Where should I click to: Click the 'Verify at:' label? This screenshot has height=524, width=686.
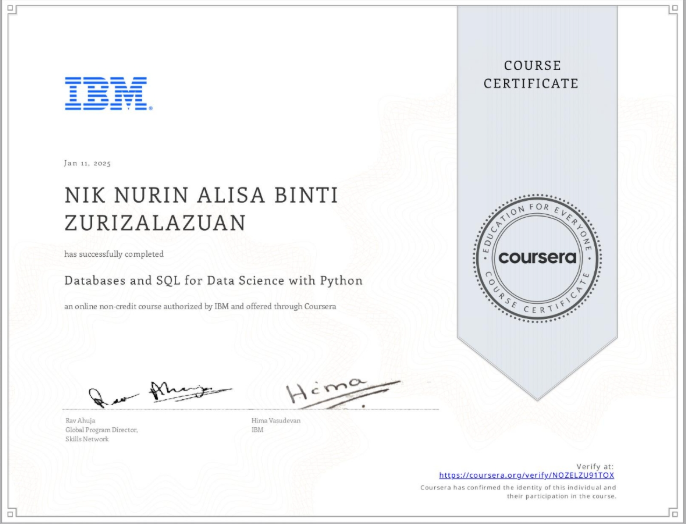(595, 466)
